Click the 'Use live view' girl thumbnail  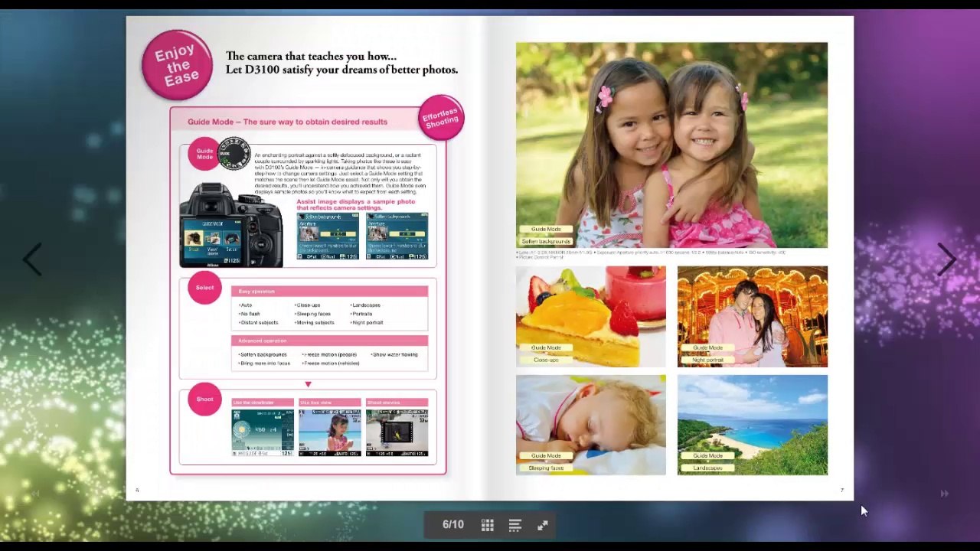pyautogui.click(x=329, y=433)
